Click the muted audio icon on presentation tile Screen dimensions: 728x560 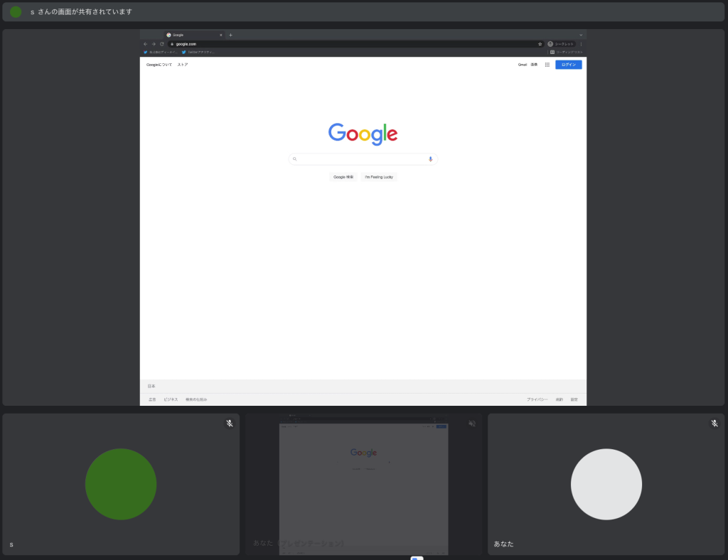(472, 423)
